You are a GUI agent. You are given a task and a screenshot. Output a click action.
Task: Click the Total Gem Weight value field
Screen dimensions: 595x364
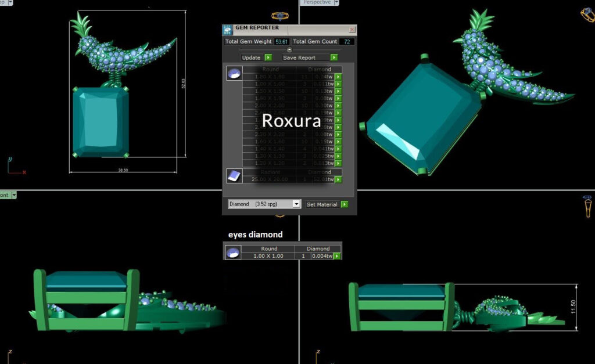click(282, 42)
